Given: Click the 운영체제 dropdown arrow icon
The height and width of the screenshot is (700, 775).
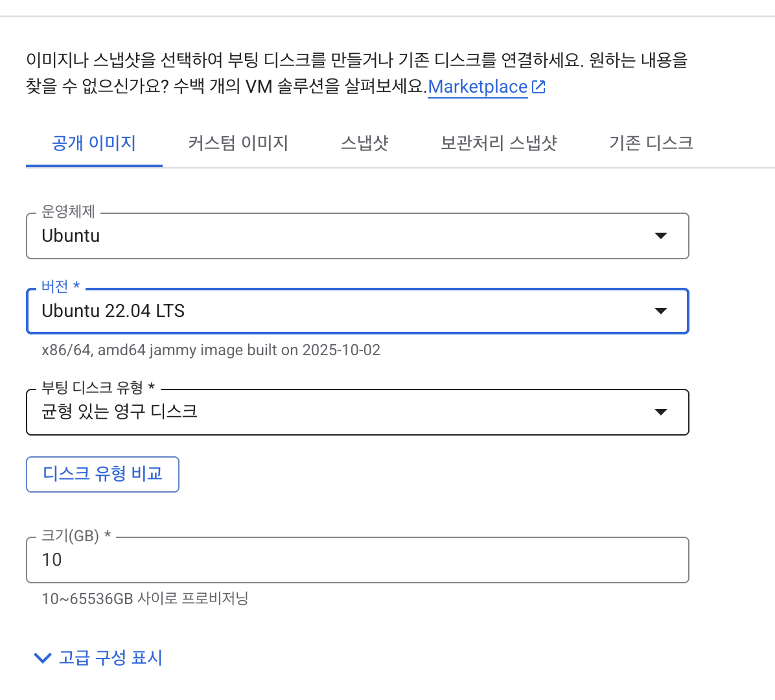Looking at the screenshot, I should pyautogui.click(x=660, y=236).
